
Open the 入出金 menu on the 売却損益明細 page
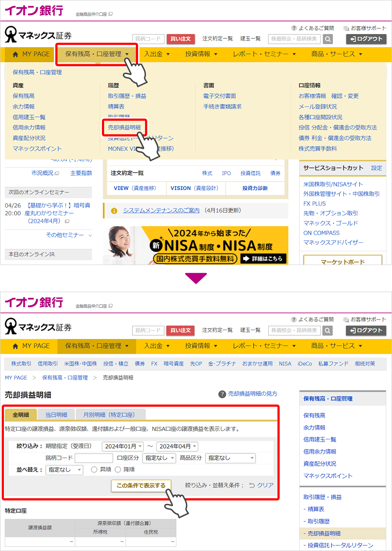pyautogui.click(x=157, y=346)
